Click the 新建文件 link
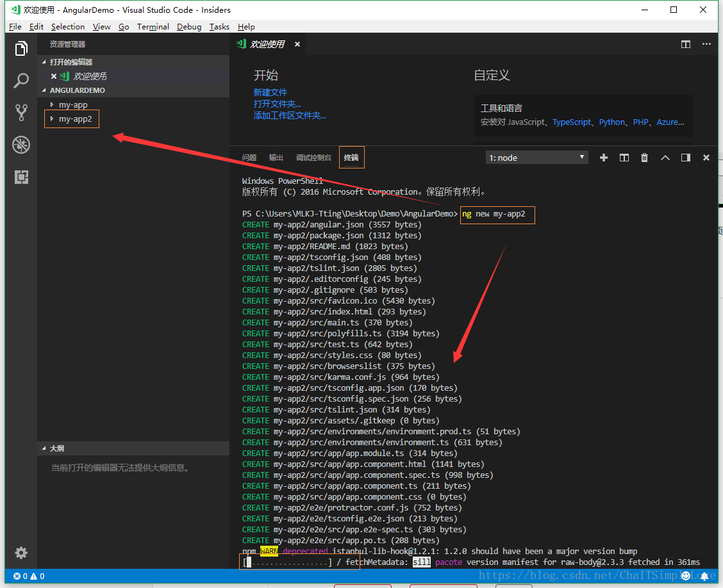 tap(270, 92)
